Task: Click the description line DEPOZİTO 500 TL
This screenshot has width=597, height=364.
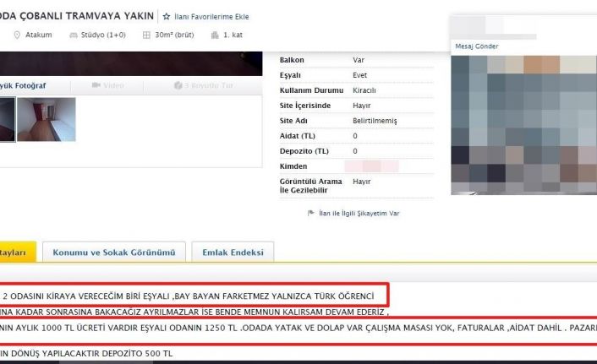Action: click(138, 353)
